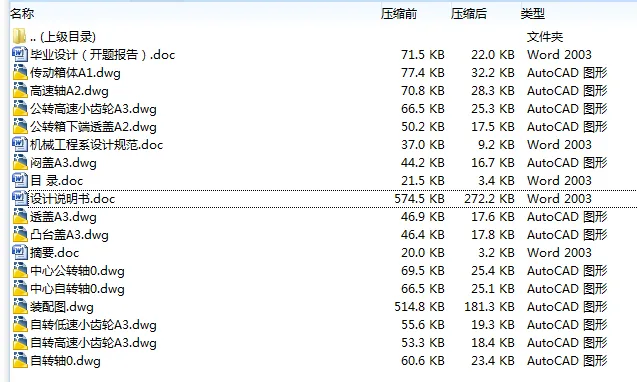Select file name 自转低速小齿轮A3.dwg
Image resolution: width=637 pixels, height=382 pixels.
(x=93, y=325)
